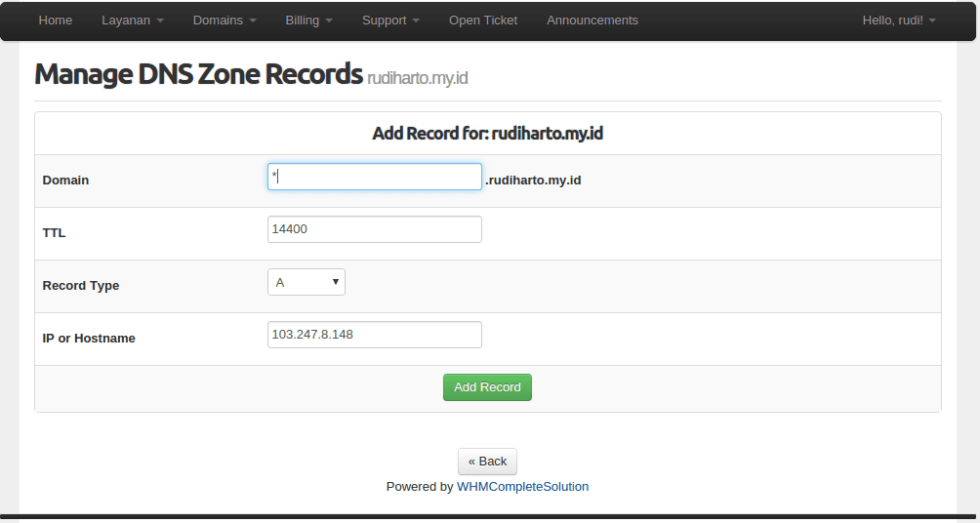Screen dimensions: 980x523
Task: Open the Domains dropdown menu
Action: [x=225, y=20]
